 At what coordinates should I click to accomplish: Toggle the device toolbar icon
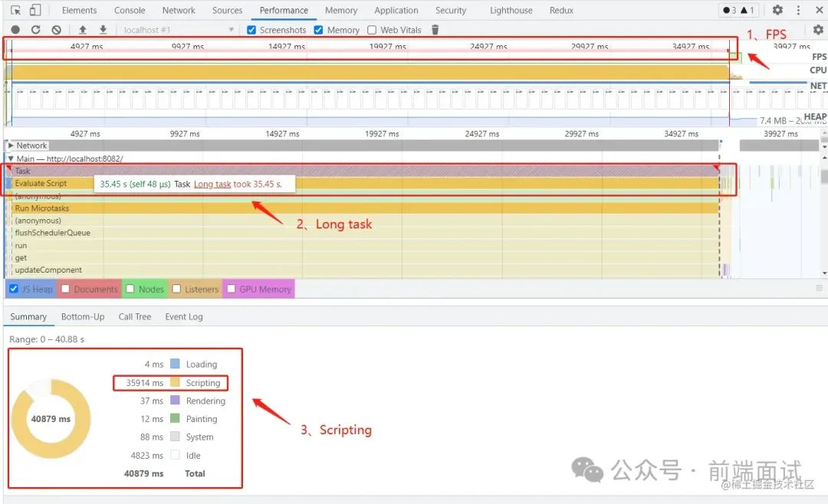(34, 10)
